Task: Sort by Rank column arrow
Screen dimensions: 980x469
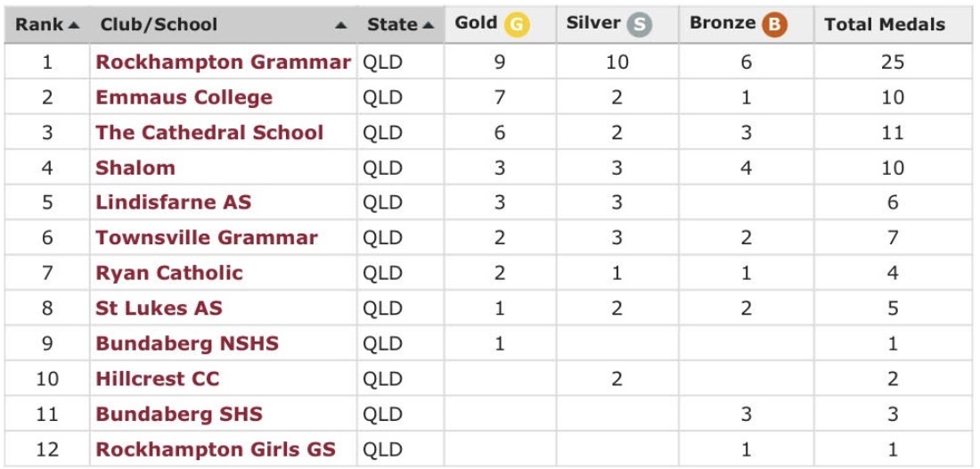Action: pos(74,25)
